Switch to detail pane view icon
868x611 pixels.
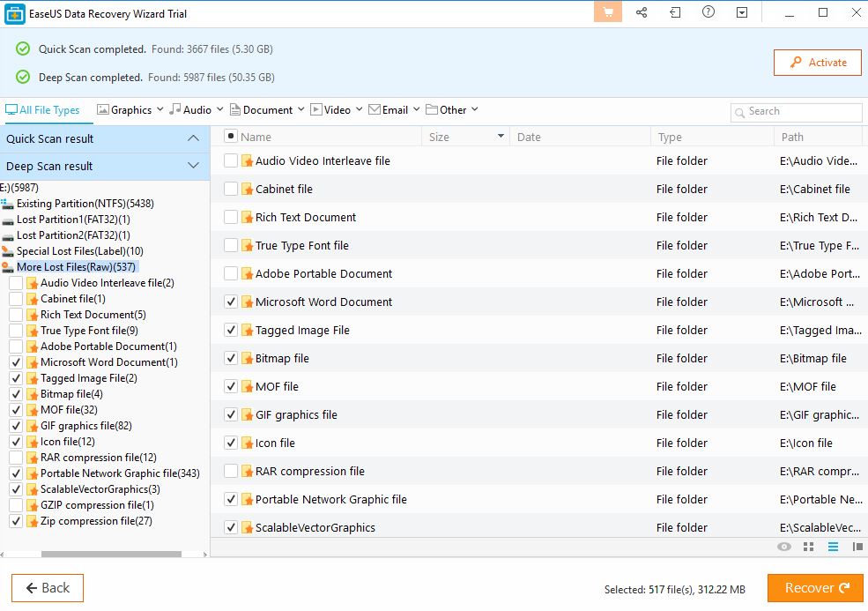(857, 547)
